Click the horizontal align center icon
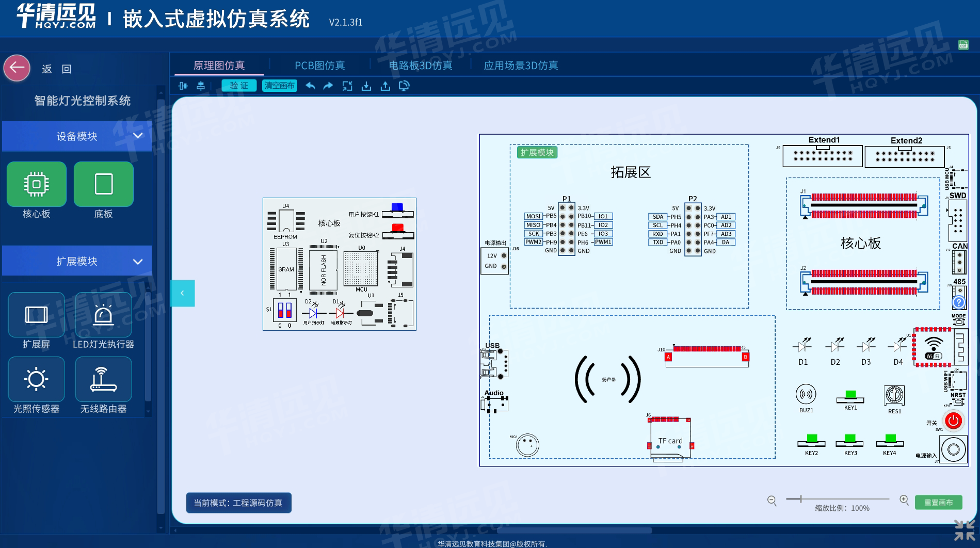The width and height of the screenshot is (980, 548). click(x=183, y=86)
